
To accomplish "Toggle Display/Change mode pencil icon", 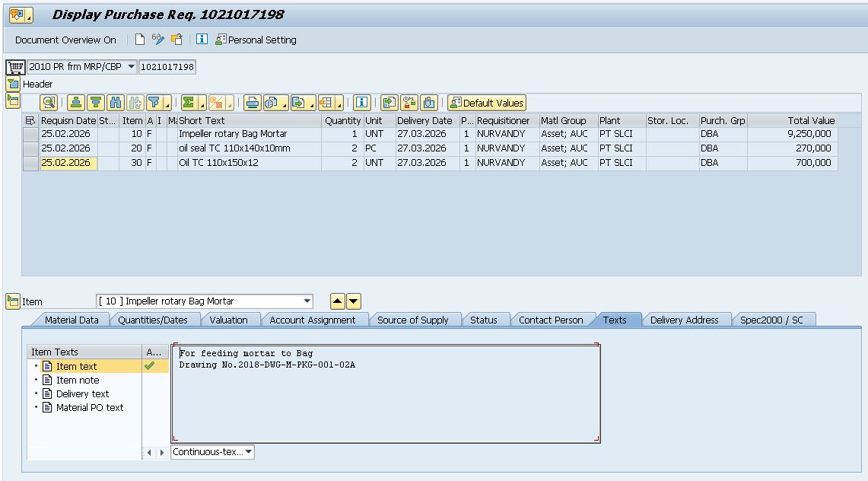I will (157, 40).
